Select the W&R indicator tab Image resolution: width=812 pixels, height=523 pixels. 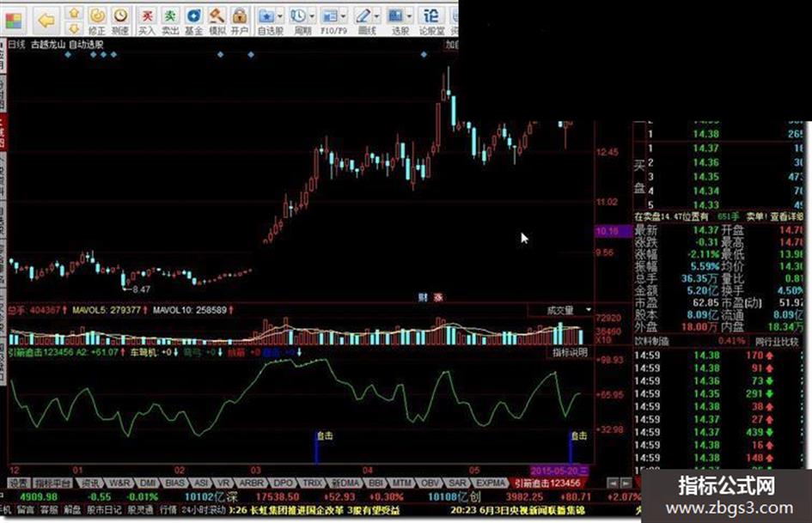point(119,483)
